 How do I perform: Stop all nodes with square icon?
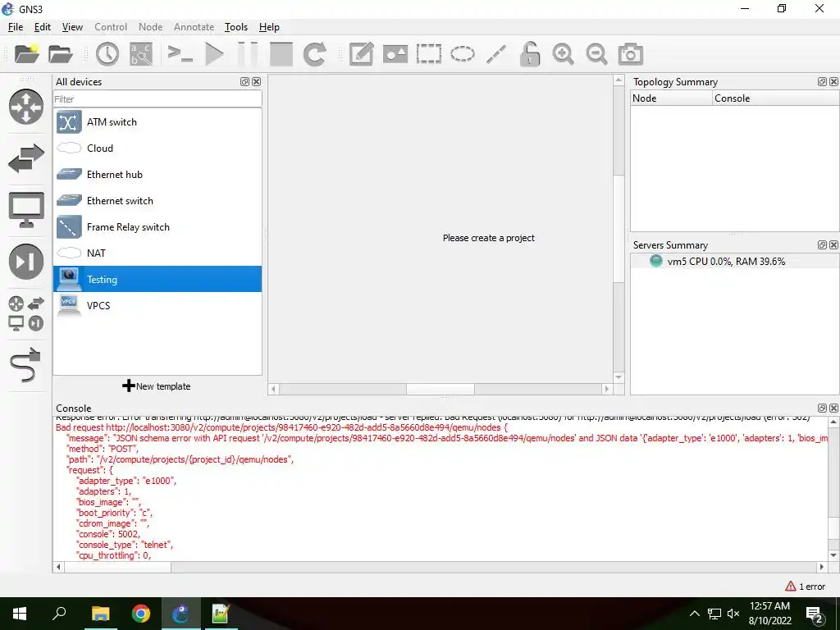(281, 53)
